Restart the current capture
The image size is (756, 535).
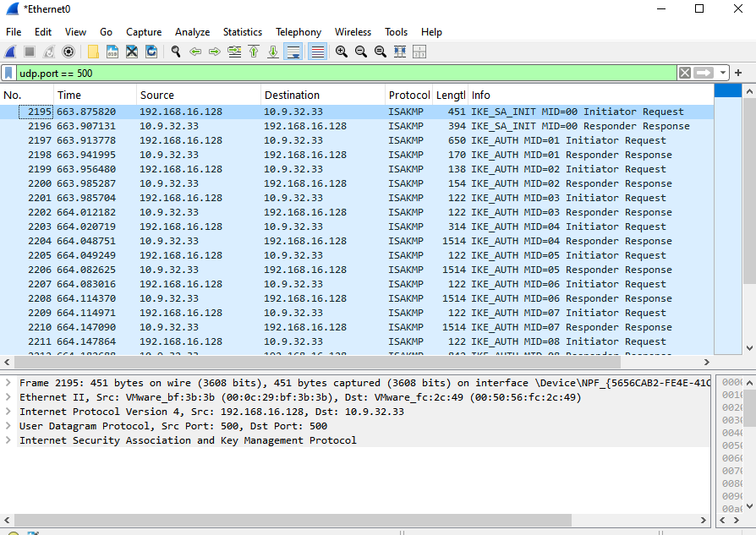point(49,52)
